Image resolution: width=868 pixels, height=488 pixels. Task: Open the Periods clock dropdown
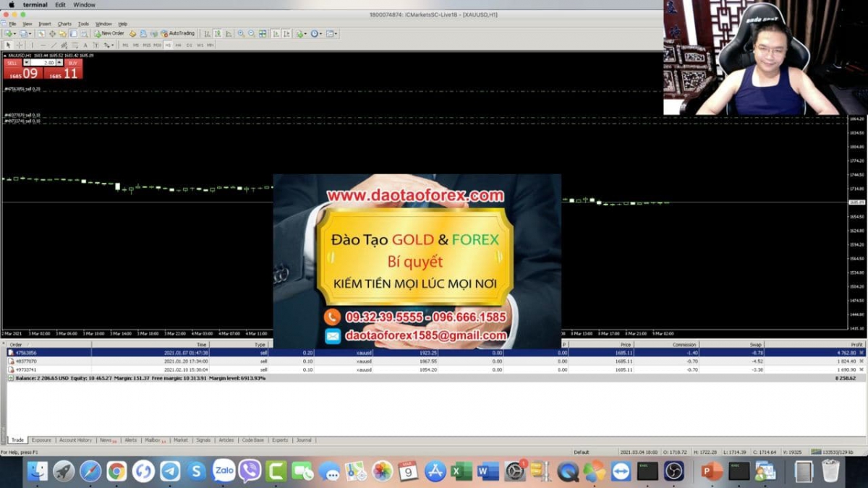pyautogui.click(x=317, y=33)
